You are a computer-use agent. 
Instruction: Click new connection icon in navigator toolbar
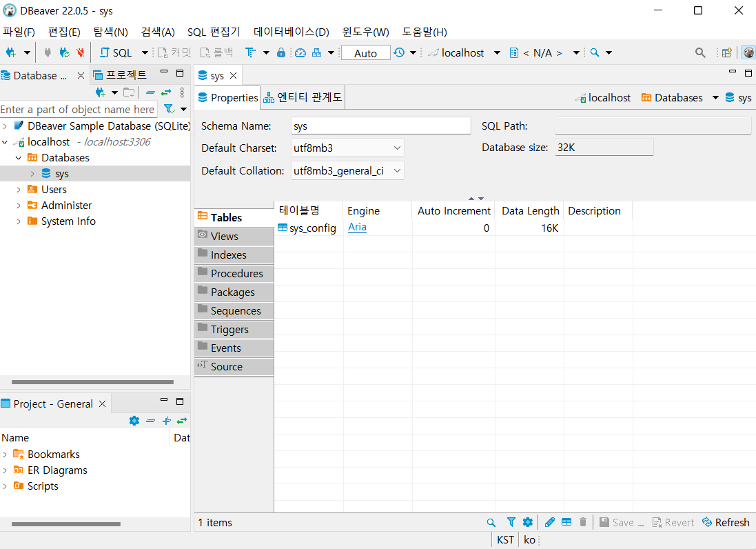(x=100, y=92)
